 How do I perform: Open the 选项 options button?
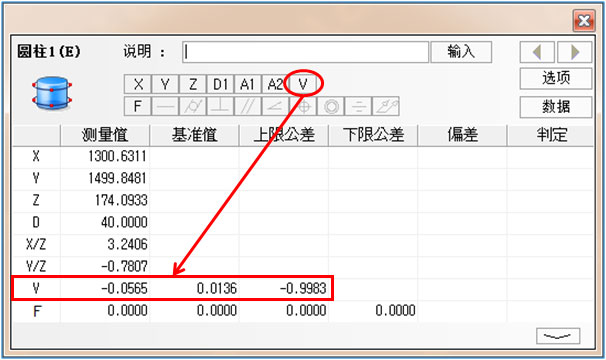(556, 78)
